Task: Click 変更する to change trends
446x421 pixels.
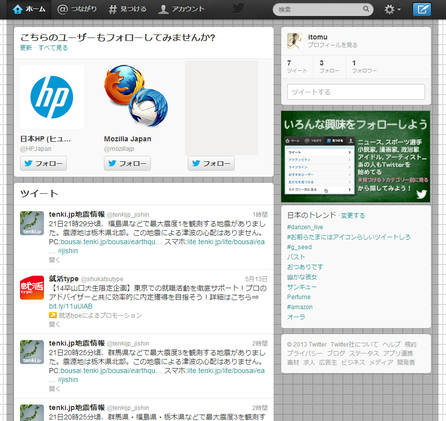Action: tap(353, 216)
